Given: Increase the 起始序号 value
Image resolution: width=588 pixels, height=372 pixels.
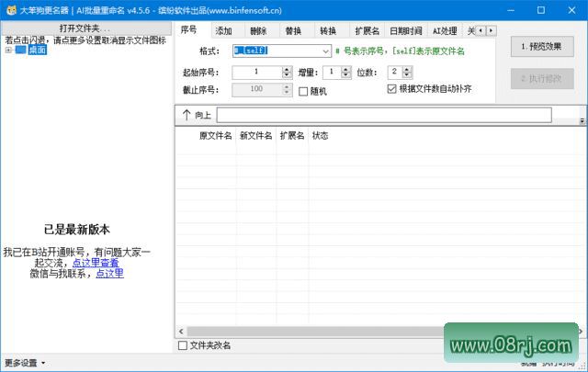Looking at the screenshot, I should (x=287, y=70).
